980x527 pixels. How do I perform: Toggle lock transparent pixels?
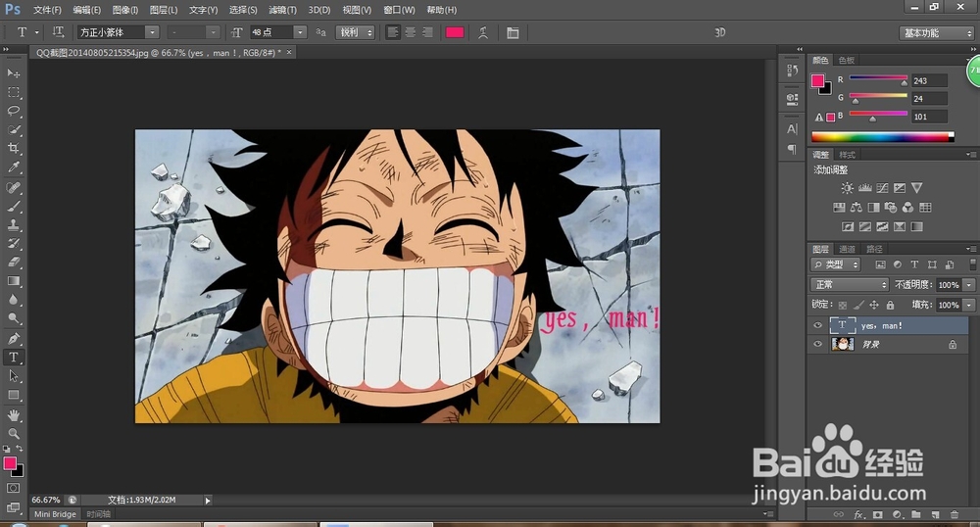pyautogui.click(x=843, y=305)
